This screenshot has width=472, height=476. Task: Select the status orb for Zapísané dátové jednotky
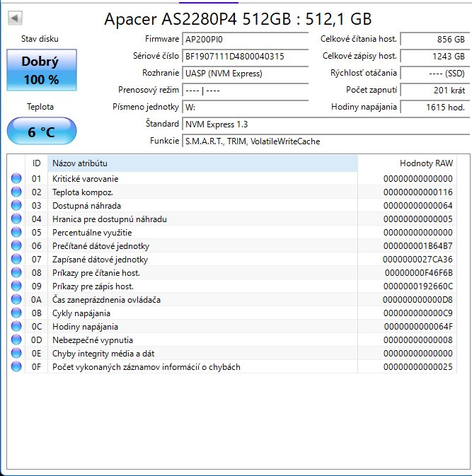pos(16,260)
